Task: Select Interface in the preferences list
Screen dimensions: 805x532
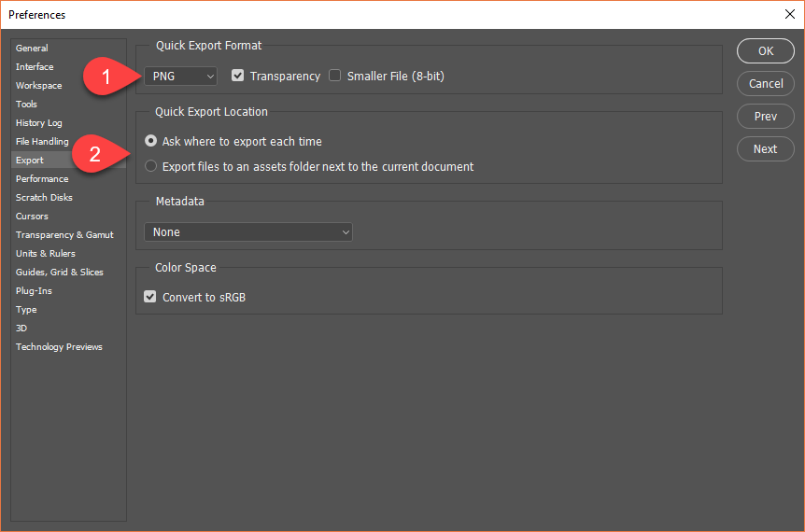Action: coord(35,66)
